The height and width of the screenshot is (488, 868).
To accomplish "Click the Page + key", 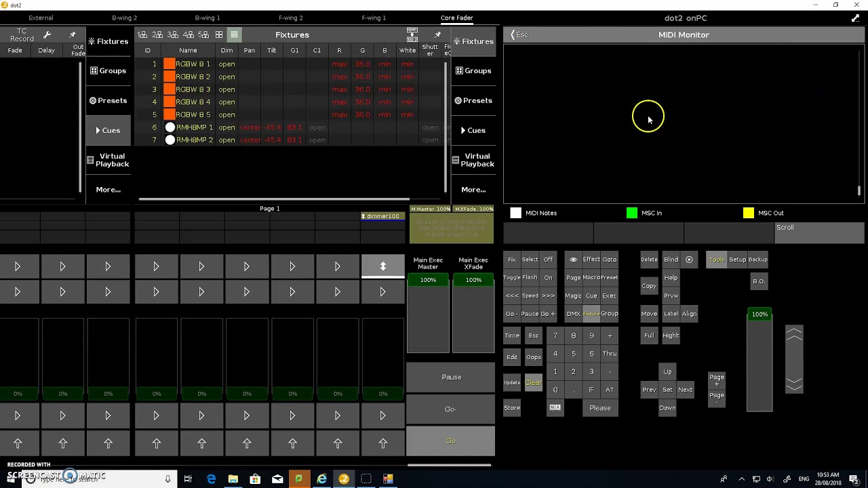I will click(x=717, y=380).
